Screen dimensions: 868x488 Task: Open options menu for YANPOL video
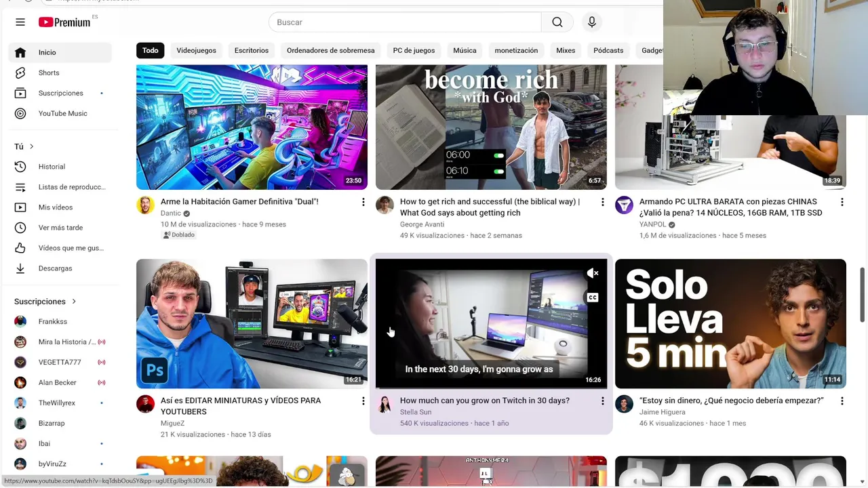click(842, 202)
